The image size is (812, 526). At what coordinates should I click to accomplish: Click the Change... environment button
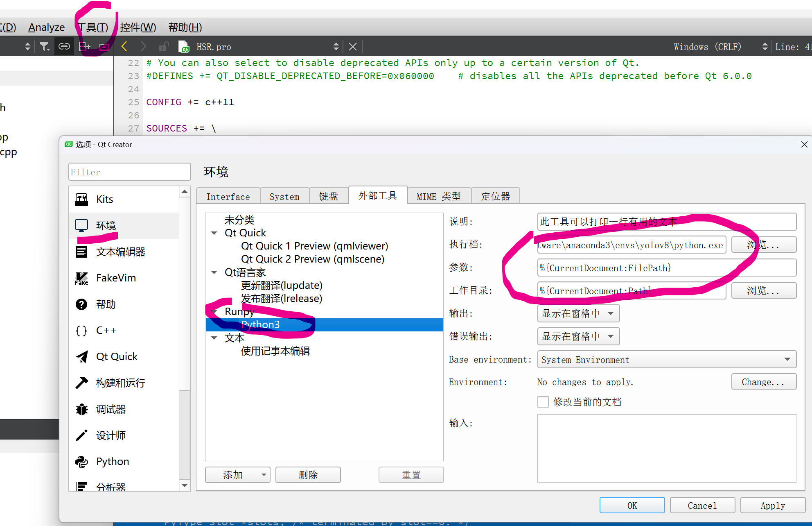[764, 382]
